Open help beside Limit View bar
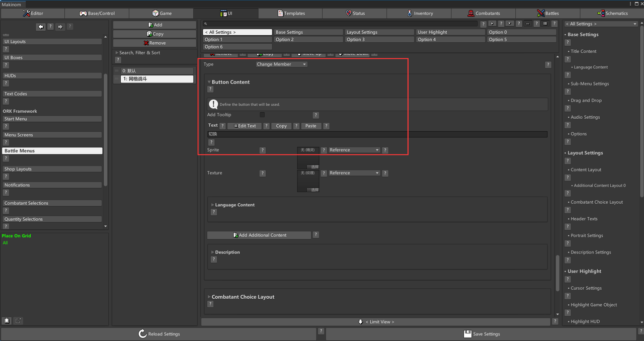The width and height of the screenshot is (644, 341). click(555, 321)
